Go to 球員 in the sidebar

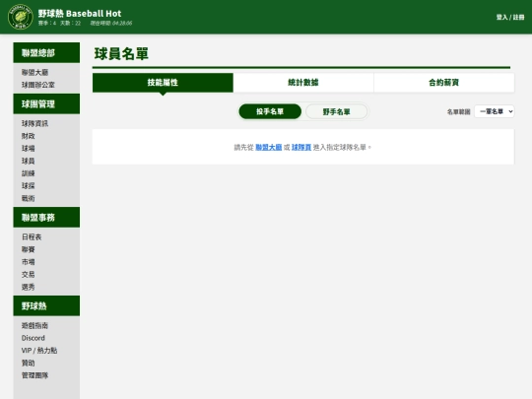(x=29, y=161)
